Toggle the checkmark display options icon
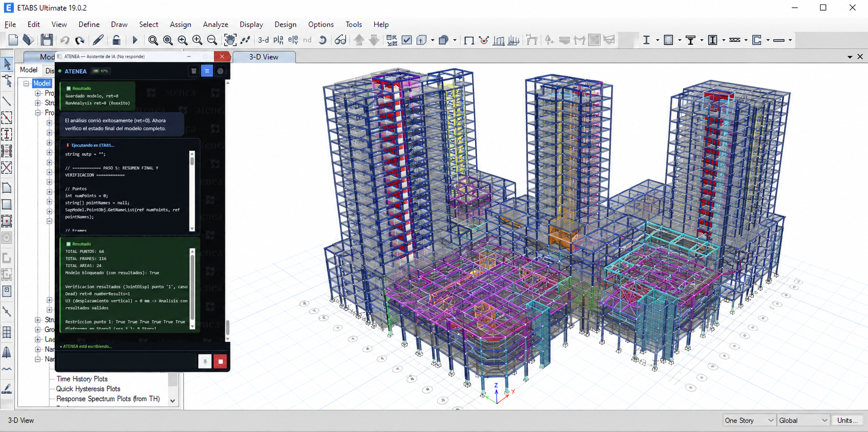868x432 pixels. coord(406,40)
